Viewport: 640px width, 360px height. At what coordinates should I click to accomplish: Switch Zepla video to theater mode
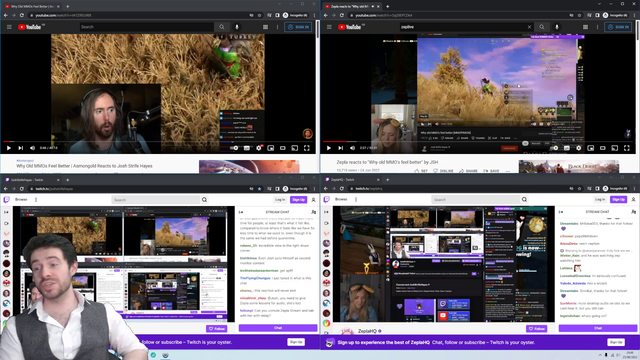click(x=602, y=148)
